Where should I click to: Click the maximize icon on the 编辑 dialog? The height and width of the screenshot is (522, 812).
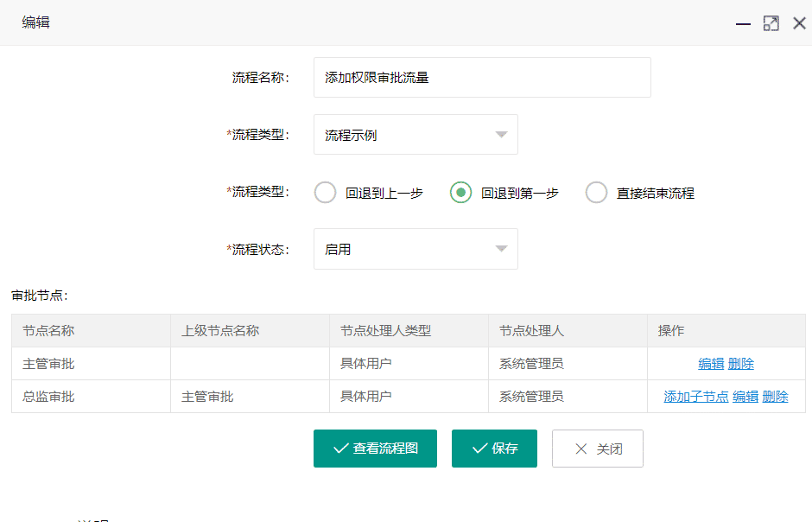(771, 23)
